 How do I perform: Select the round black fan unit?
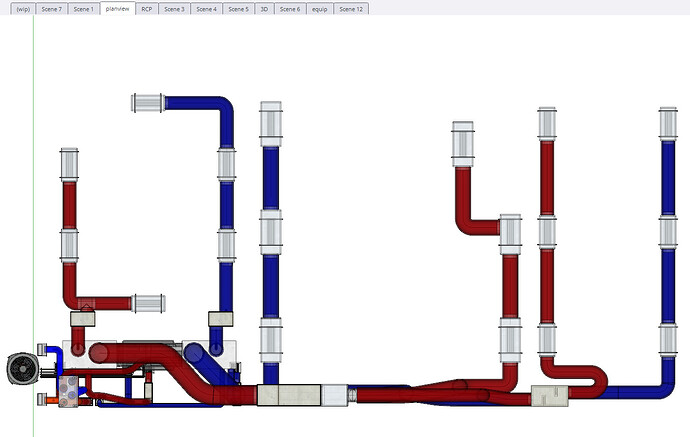(23, 369)
